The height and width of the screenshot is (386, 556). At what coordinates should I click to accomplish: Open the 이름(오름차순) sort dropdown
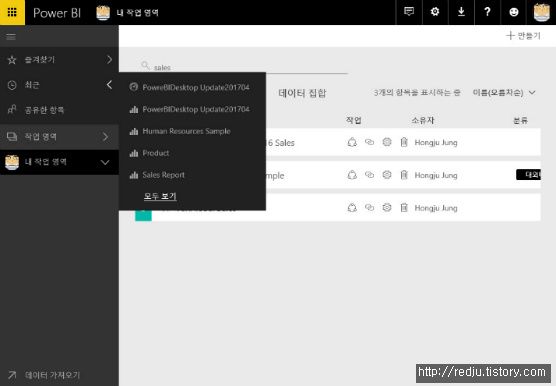[x=504, y=93]
